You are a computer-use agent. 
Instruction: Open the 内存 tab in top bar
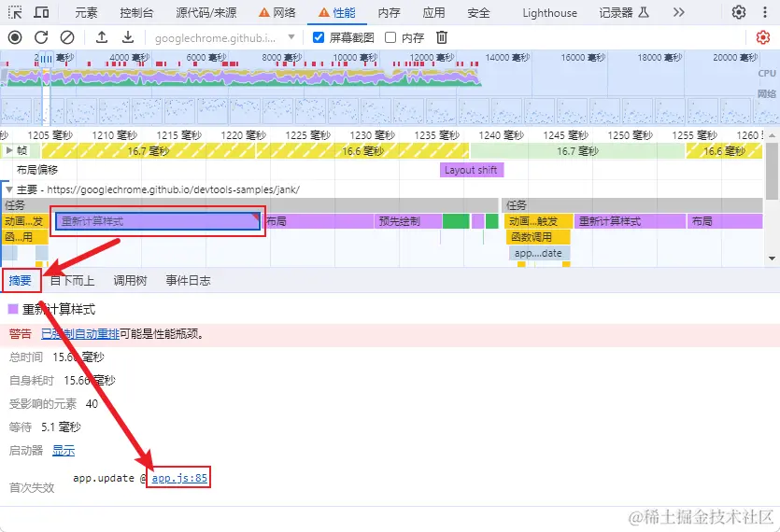tap(389, 13)
